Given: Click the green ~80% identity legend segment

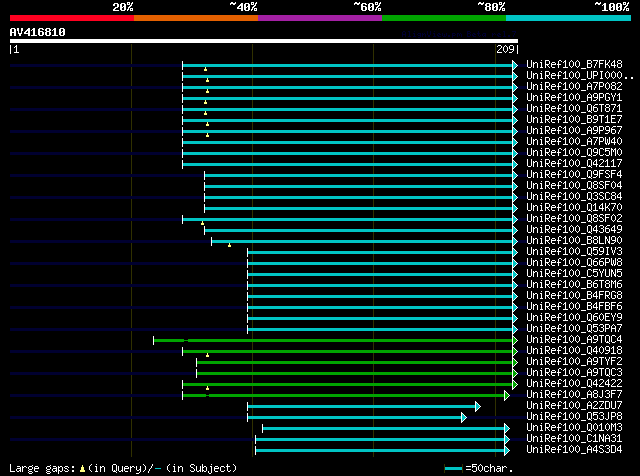Looking at the screenshot, I should (444, 18).
